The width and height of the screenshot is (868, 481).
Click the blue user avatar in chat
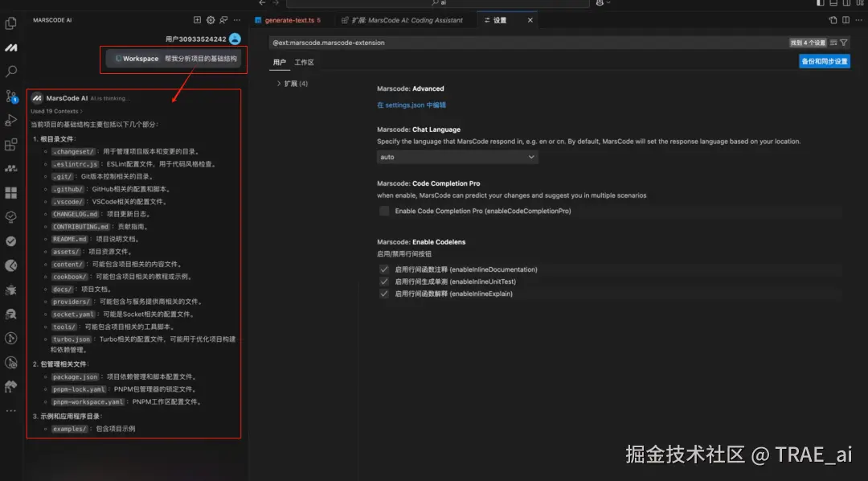[x=235, y=39]
